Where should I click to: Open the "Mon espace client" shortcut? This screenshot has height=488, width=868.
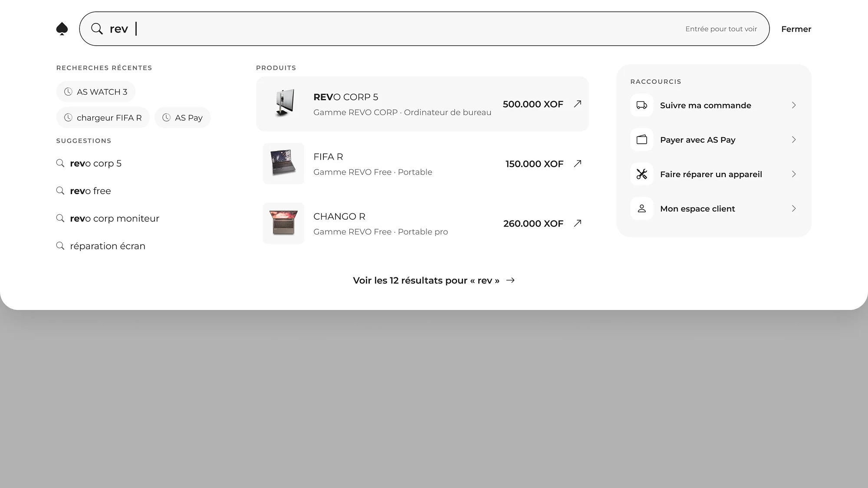[714, 208]
